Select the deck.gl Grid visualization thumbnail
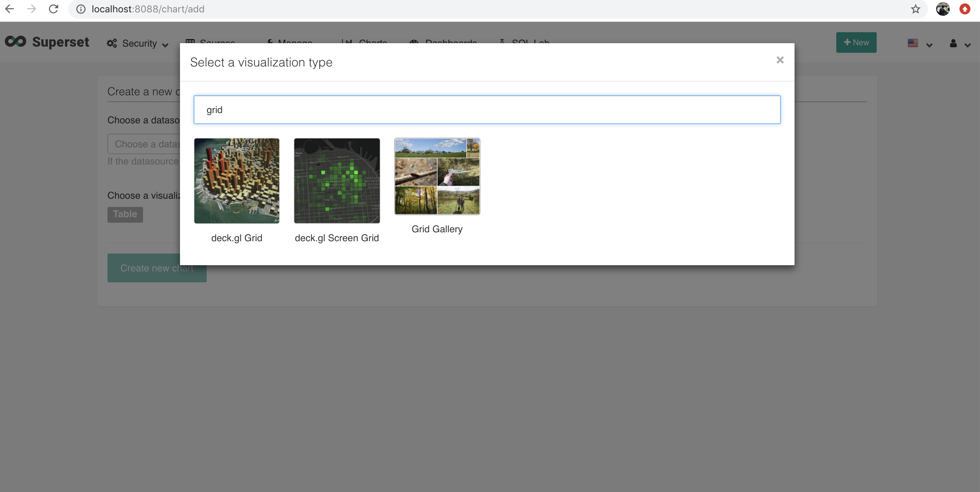 coord(237,181)
